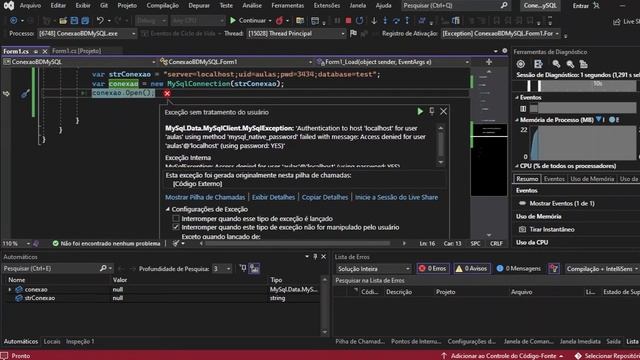
Task: Enable break when this exception type is thrown
Action: click(176, 219)
